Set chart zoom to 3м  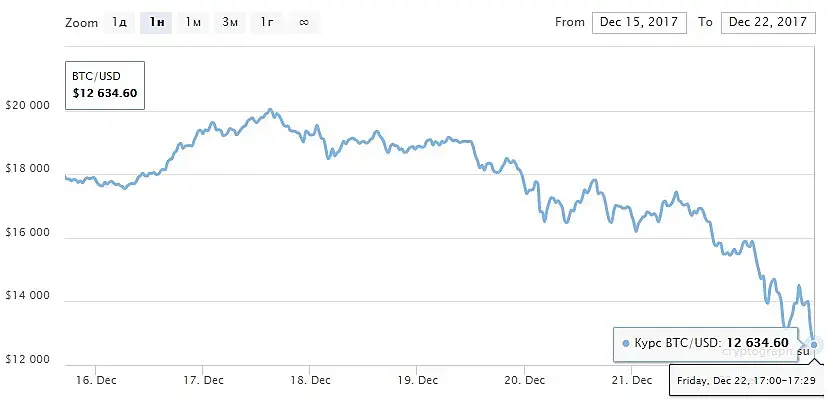click(230, 22)
